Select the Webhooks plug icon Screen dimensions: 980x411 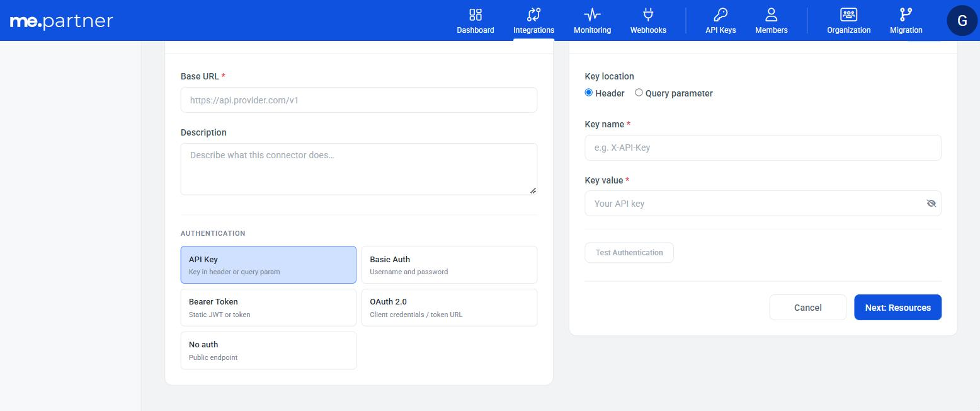[x=648, y=14]
